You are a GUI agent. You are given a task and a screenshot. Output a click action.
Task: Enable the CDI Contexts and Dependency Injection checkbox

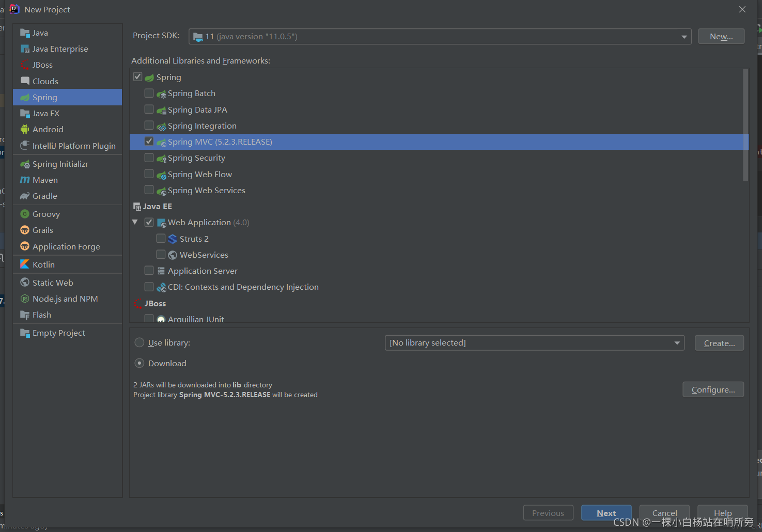click(x=149, y=286)
